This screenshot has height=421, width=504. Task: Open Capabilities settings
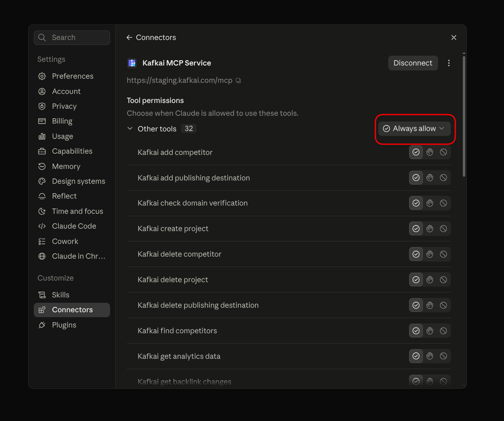click(72, 151)
